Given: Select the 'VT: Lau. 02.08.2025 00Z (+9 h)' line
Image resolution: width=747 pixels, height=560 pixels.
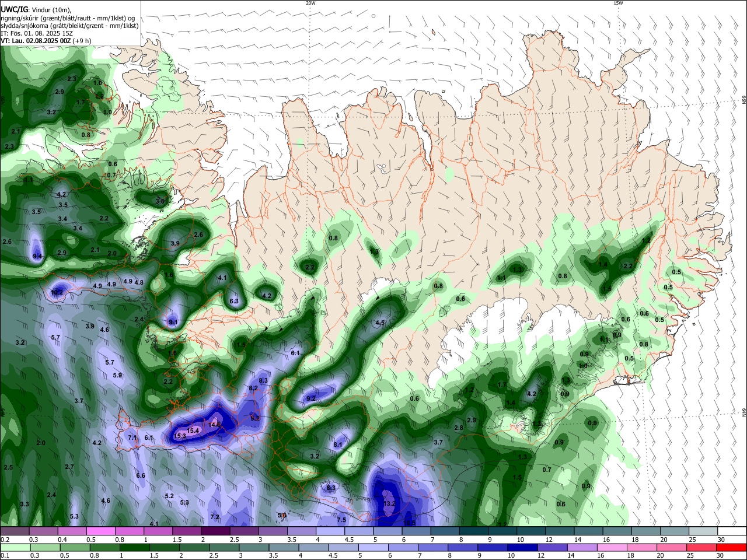Looking at the screenshot, I should [x=46, y=41].
